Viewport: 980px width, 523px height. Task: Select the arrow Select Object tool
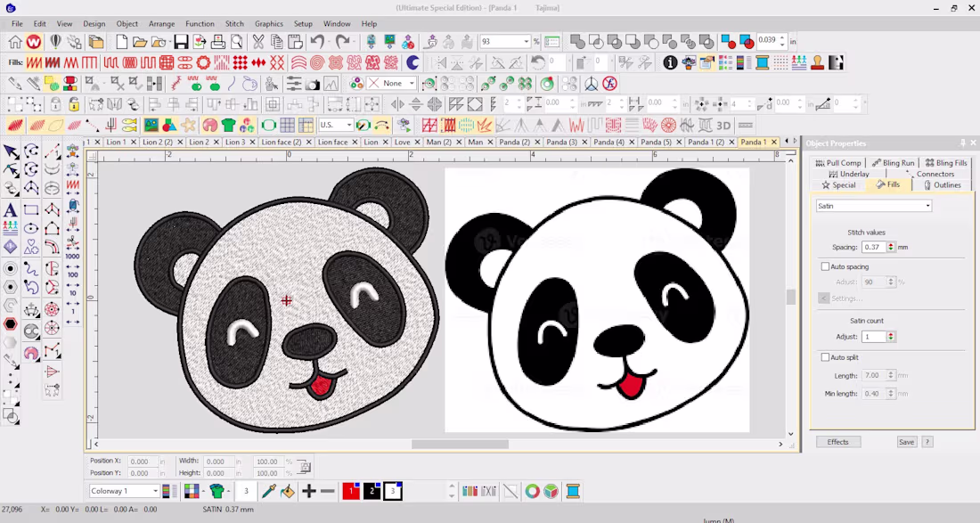click(x=11, y=151)
